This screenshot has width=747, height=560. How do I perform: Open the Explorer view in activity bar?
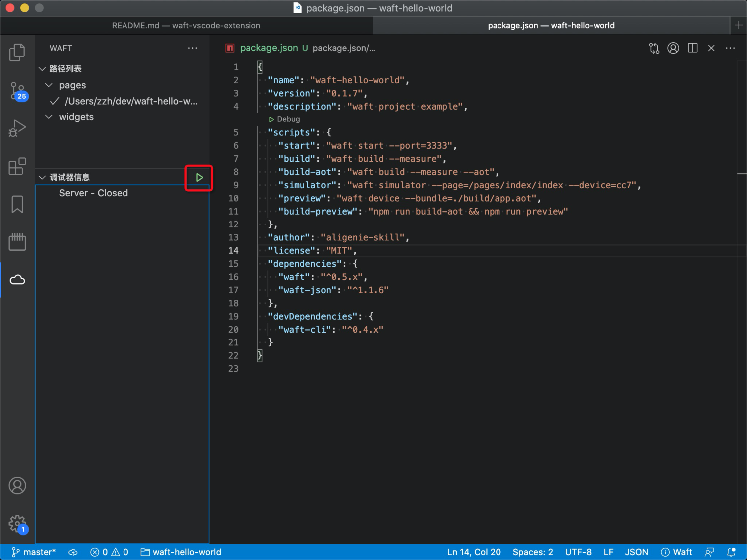(x=17, y=52)
